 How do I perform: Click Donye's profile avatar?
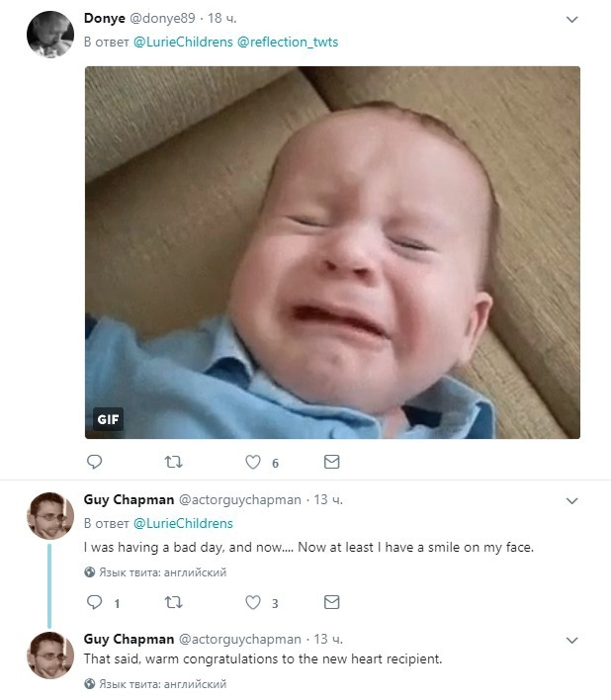49,35
